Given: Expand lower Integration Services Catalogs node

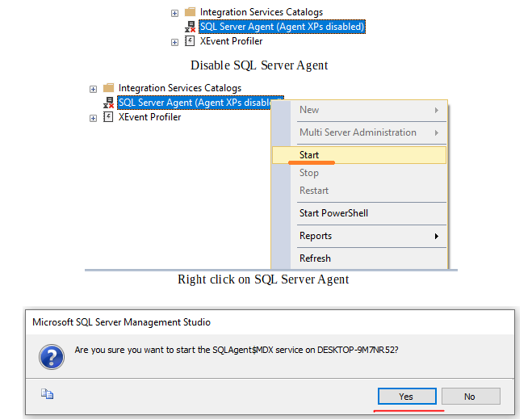Looking at the screenshot, I should [x=93, y=90].
